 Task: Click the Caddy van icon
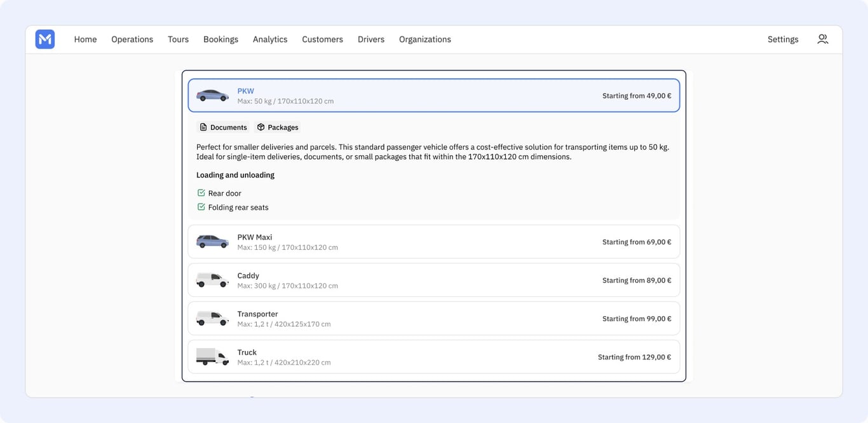click(212, 280)
